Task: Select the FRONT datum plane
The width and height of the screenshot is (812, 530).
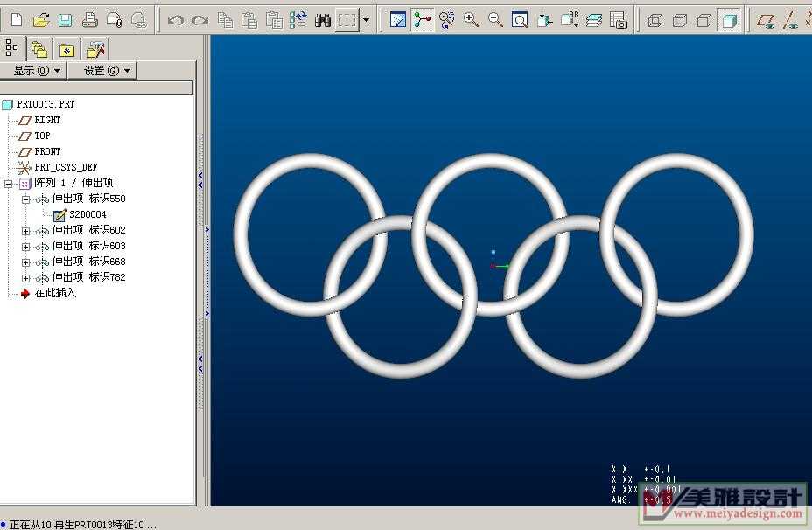Action: [x=47, y=151]
